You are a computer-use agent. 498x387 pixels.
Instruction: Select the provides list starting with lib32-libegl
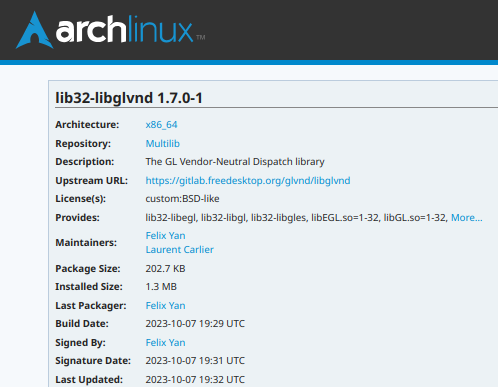297,217
